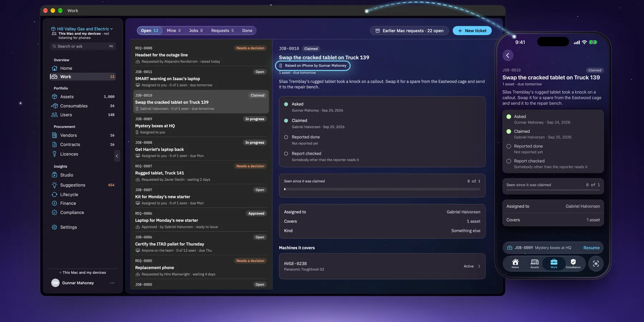Tap Compliance in the iPhone tab bar
This screenshot has width=644, height=322.
[x=573, y=264]
